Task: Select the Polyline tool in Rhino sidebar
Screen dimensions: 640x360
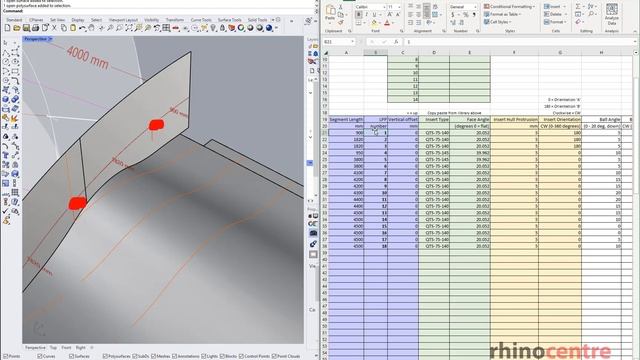Action: point(6,53)
